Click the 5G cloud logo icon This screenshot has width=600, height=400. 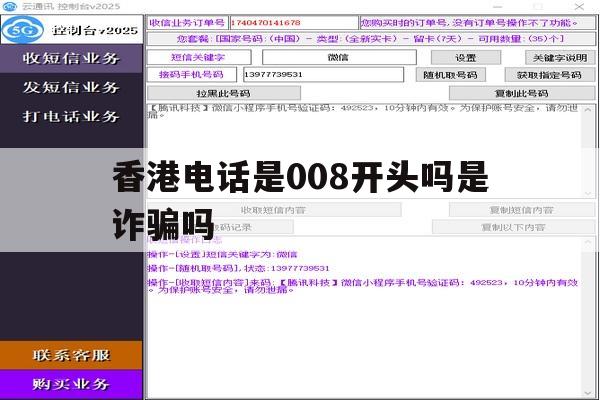[x=22, y=29]
